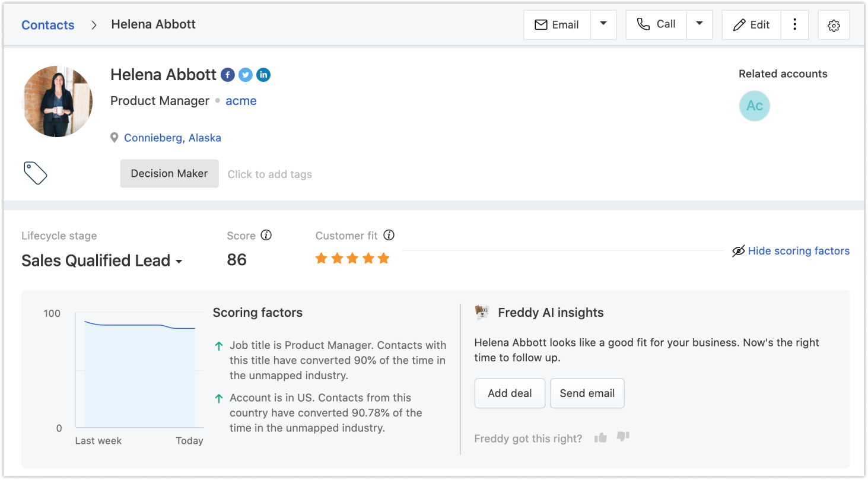Open the Email options dropdown arrow
The height and width of the screenshot is (480, 868).
coord(603,24)
